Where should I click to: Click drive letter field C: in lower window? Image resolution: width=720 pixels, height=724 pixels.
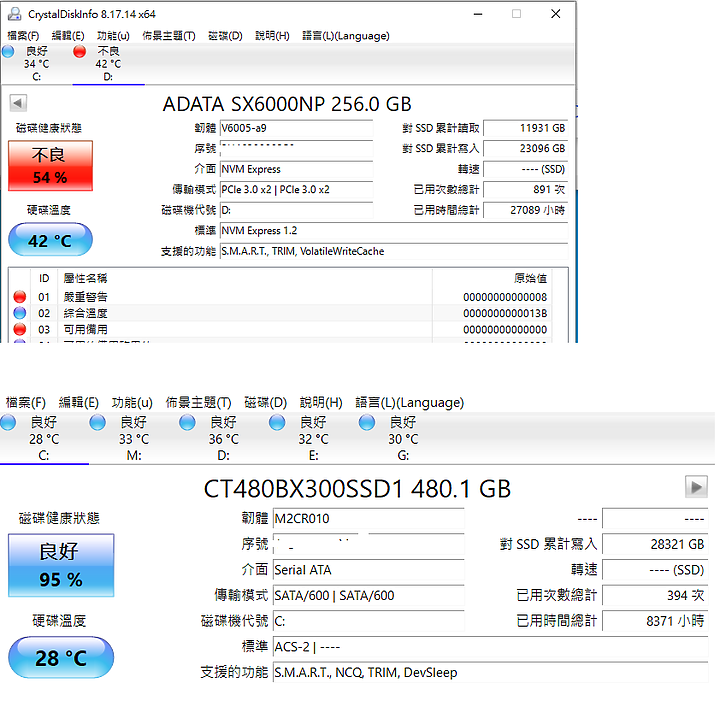coord(369,621)
